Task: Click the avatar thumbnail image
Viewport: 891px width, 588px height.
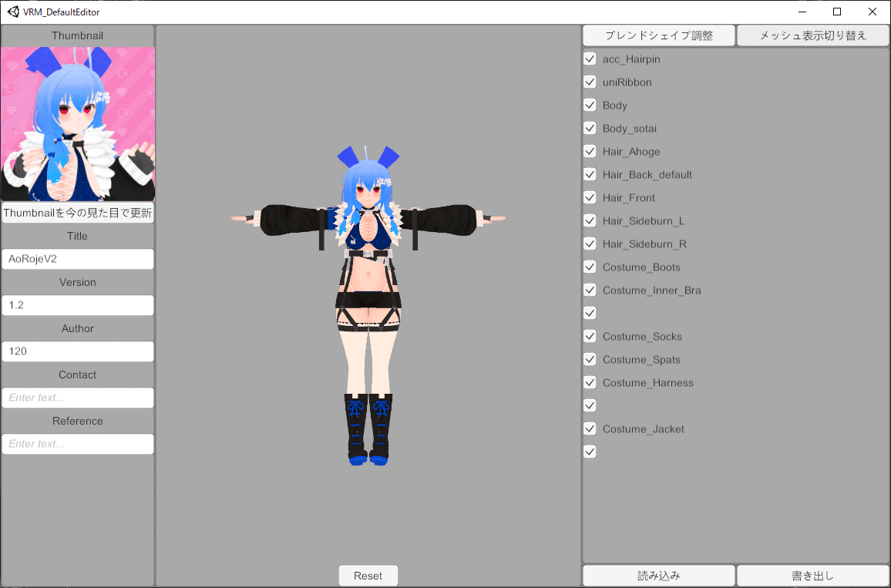Action: pyautogui.click(x=78, y=124)
